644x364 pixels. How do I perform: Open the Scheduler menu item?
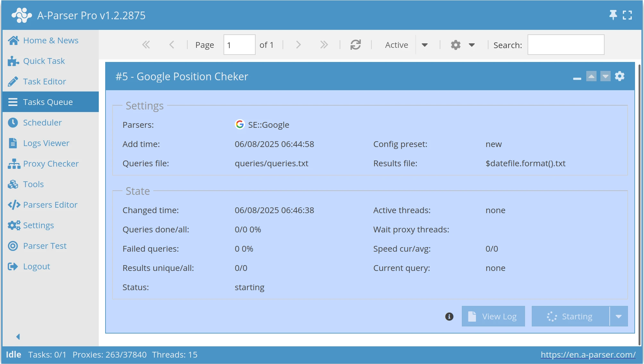pos(42,123)
